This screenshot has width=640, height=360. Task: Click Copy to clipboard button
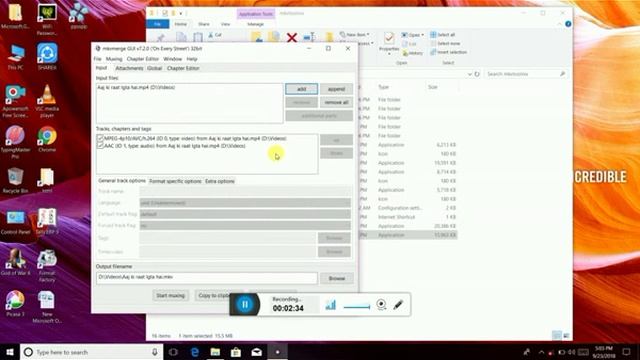click(213, 296)
